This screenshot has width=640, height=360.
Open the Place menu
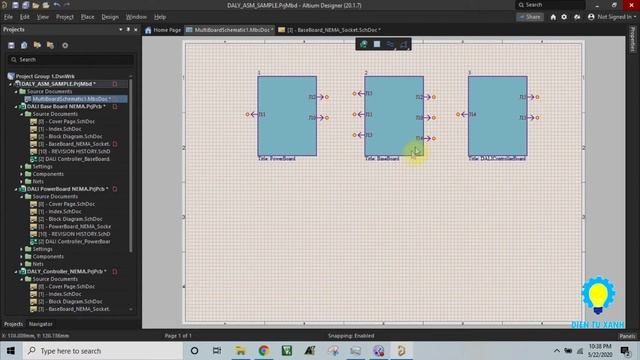pos(87,17)
